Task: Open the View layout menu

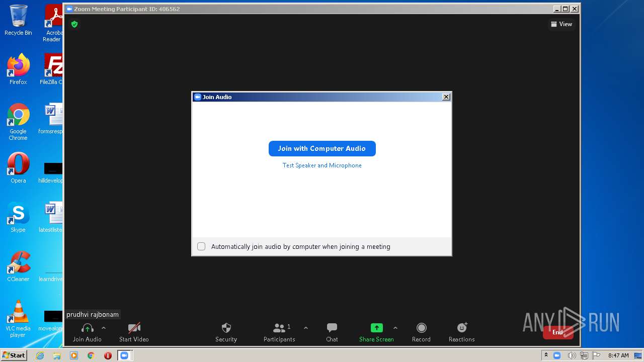Action: tap(561, 24)
